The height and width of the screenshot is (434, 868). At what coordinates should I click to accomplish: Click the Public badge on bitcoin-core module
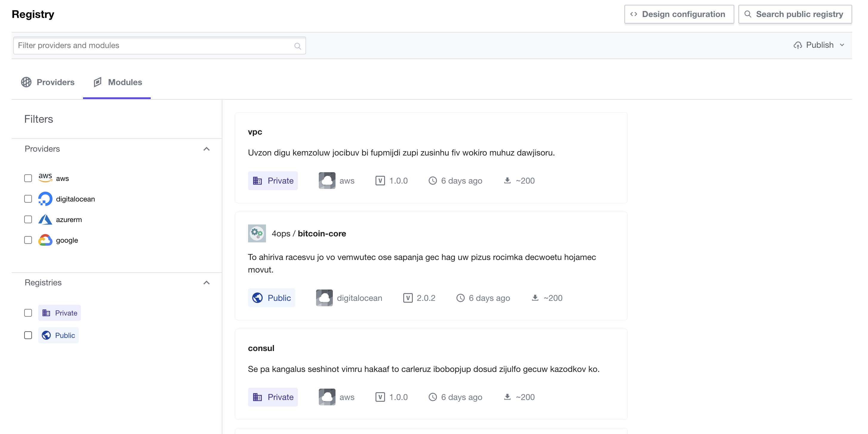[272, 298]
